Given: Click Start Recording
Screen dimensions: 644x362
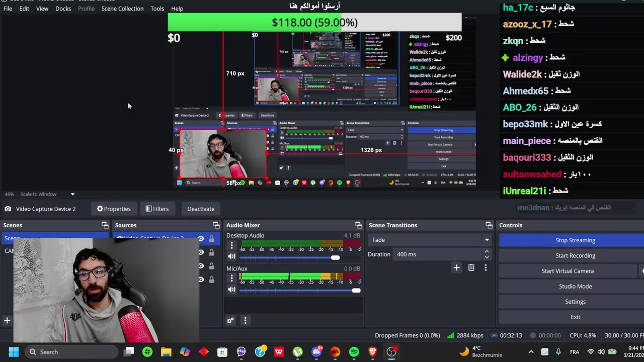Looking at the screenshot, I should [575, 255].
